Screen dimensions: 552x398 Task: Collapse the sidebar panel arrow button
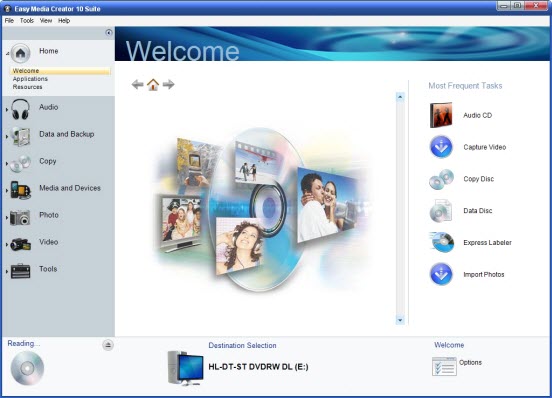(109, 33)
